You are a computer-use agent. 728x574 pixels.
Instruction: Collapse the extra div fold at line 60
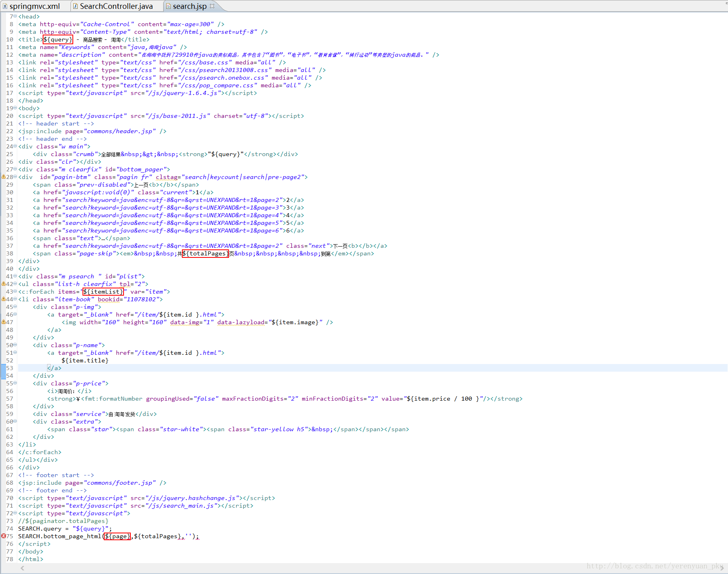tap(15, 422)
